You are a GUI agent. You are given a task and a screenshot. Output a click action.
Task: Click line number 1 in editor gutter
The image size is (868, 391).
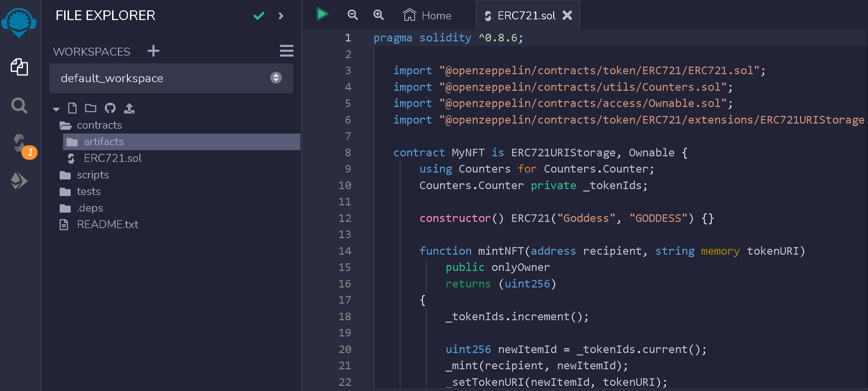point(348,38)
